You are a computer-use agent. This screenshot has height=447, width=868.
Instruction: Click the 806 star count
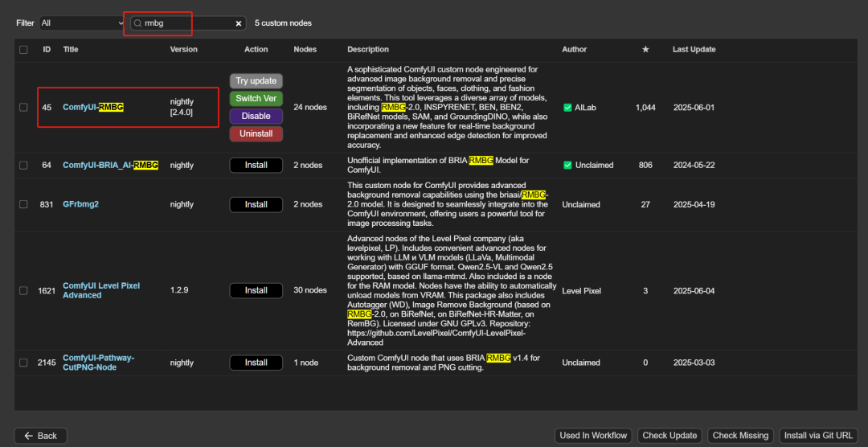(x=645, y=165)
